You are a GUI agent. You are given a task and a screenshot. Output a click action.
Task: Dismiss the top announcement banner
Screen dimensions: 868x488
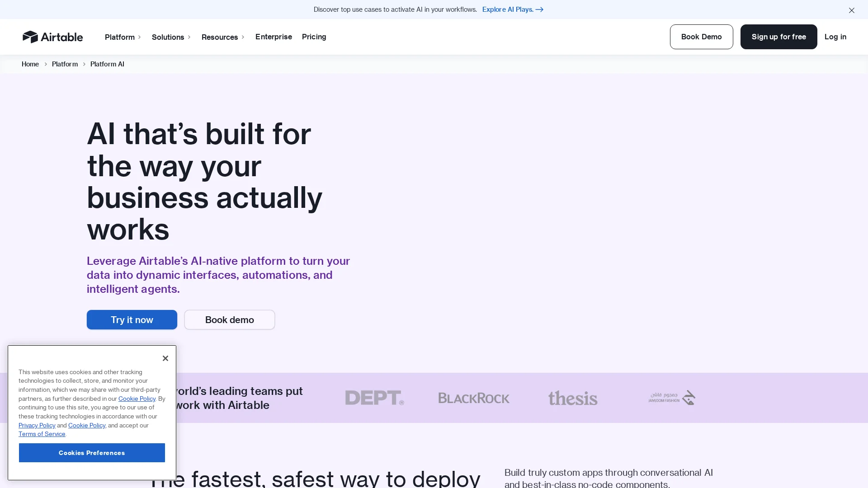[851, 10]
